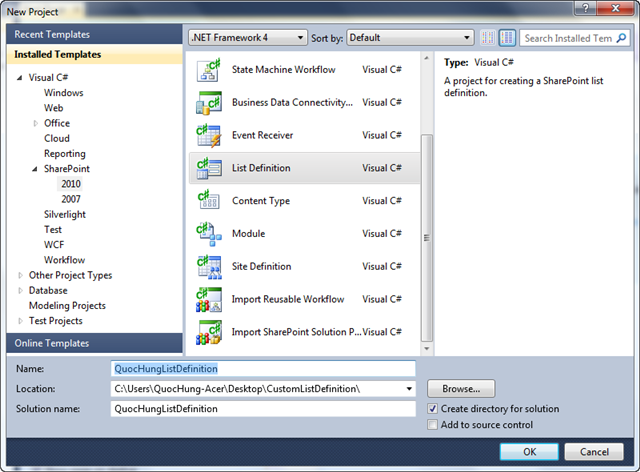640x472 pixels.
Task: Select the State Machine Workflow template icon
Action: tap(209, 70)
